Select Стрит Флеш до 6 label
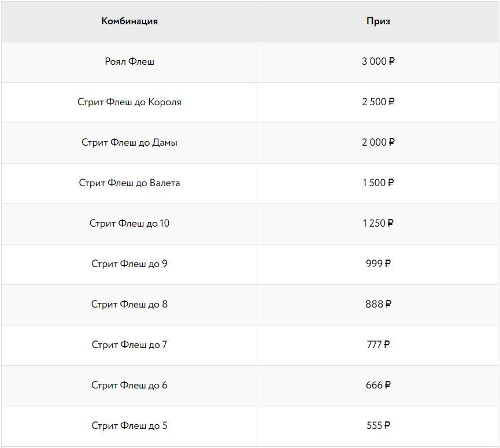 pyautogui.click(x=129, y=386)
